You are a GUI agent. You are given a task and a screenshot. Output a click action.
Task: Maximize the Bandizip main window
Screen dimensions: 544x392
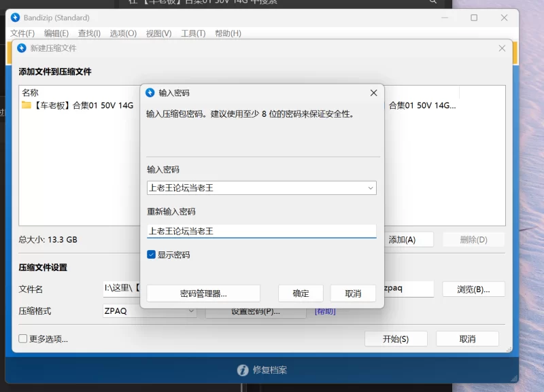(x=474, y=18)
